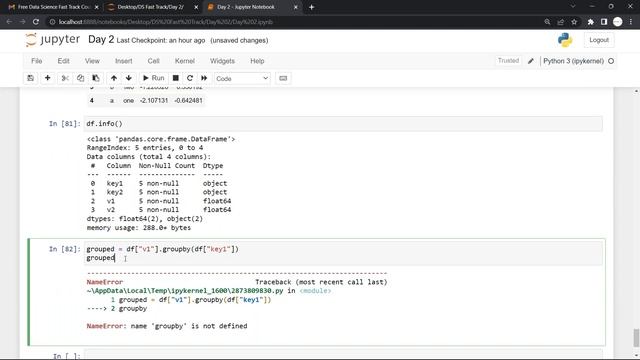Click the share page icon
The width and height of the screenshot is (640, 360).
[561, 22]
